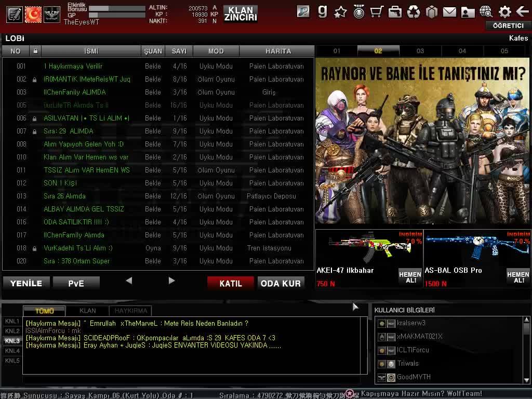Open the settings gear icon

pyautogui.click(x=505, y=12)
